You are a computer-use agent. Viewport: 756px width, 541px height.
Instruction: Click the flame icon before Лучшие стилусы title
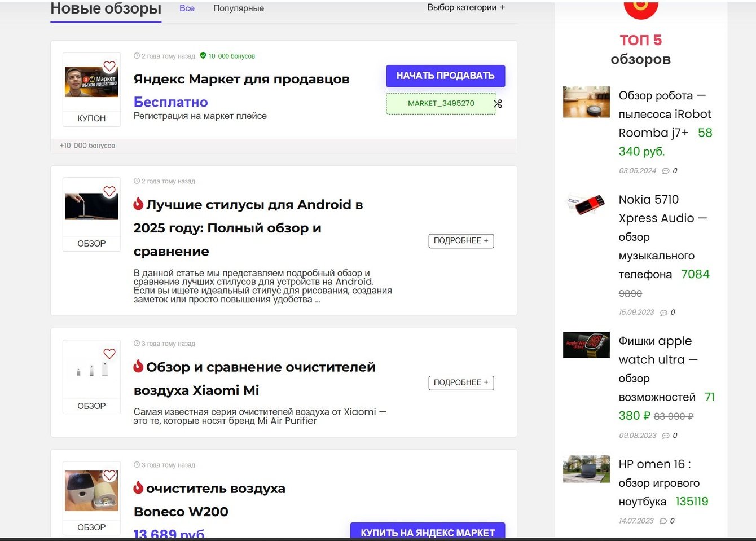(138, 204)
